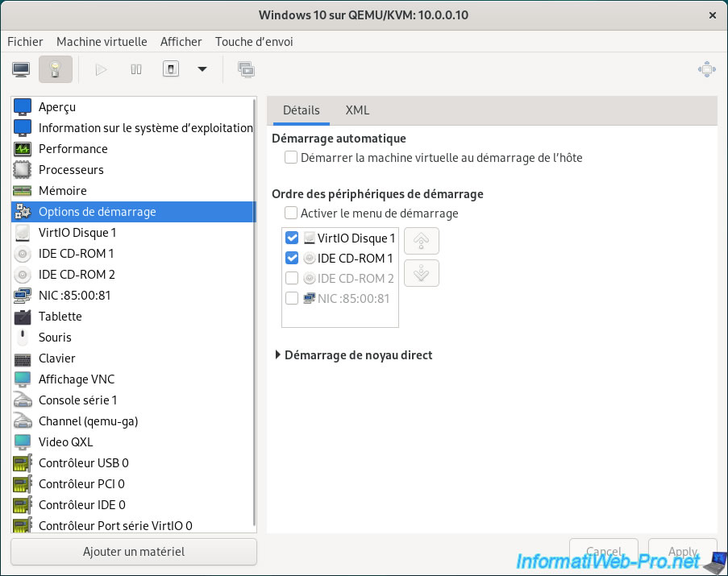Open Video QXL settings
This screenshot has width=728, height=576.
click(x=134, y=442)
